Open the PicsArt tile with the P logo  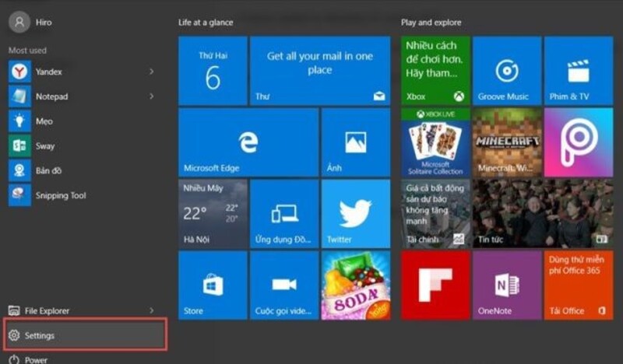pos(579,142)
